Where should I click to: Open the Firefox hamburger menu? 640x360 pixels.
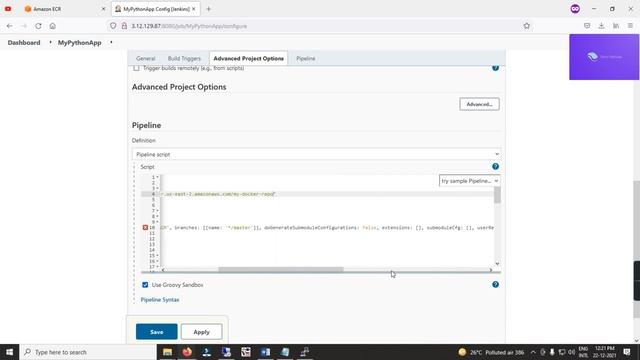[630, 26]
